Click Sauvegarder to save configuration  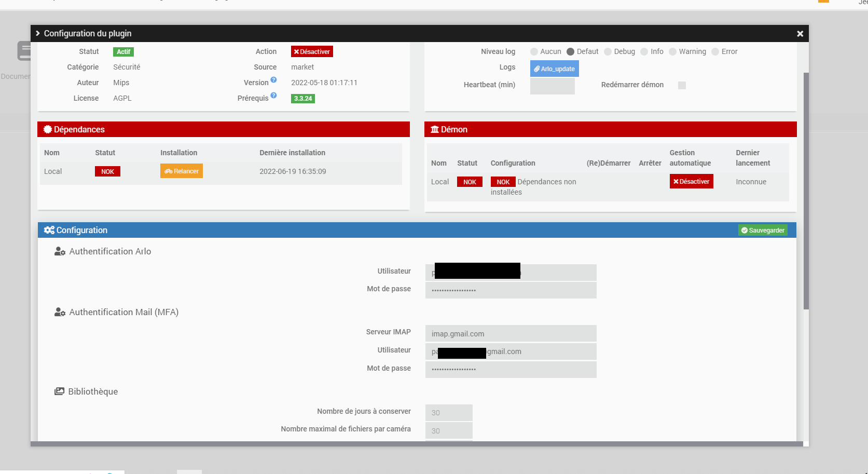[762, 230]
